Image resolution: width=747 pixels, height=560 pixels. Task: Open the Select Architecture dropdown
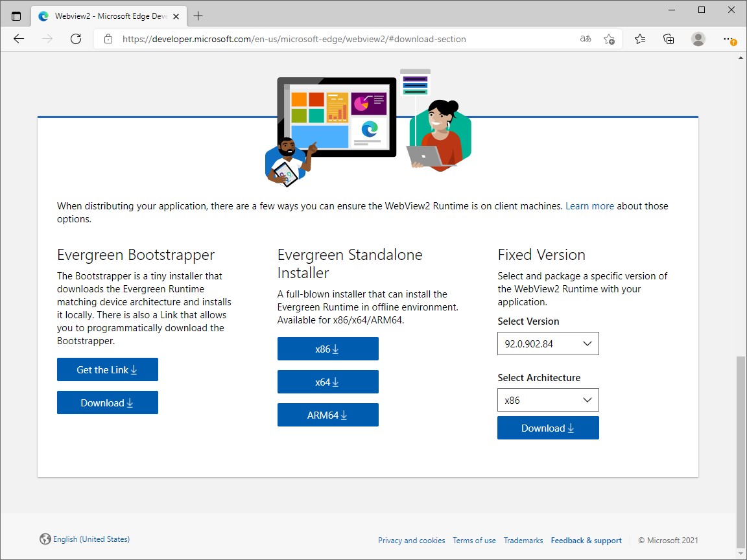point(548,400)
